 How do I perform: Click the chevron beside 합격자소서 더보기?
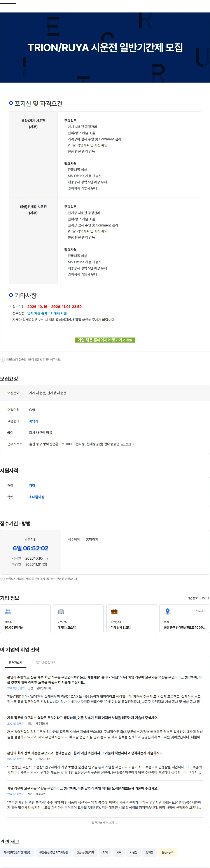click(x=116, y=822)
